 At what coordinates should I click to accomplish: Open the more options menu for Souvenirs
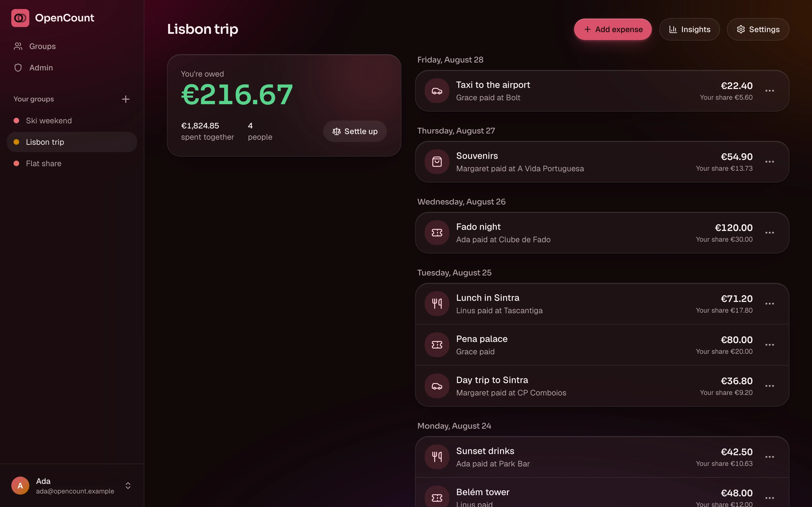pyautogui.click(x=769, y=162)
